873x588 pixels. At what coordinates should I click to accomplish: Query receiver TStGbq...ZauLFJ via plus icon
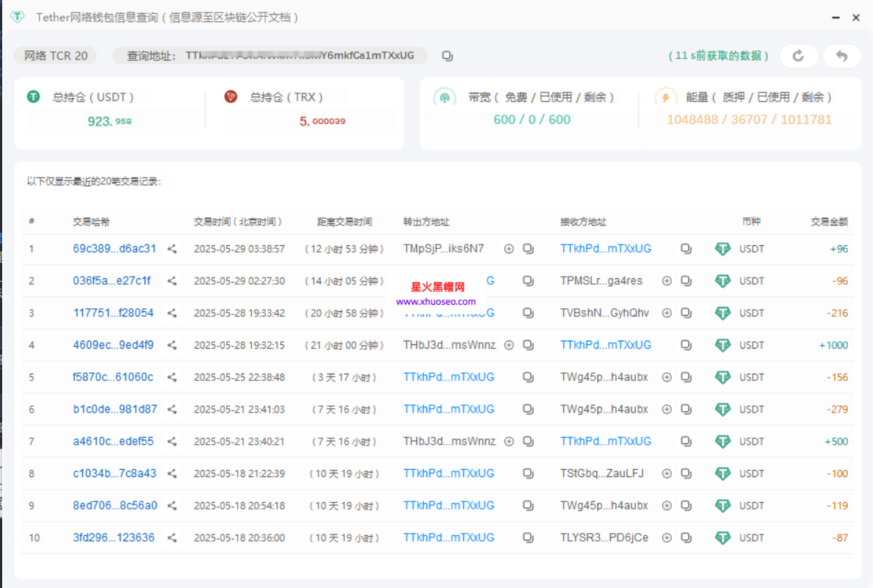pyautogui.click(x=667, y=473)
